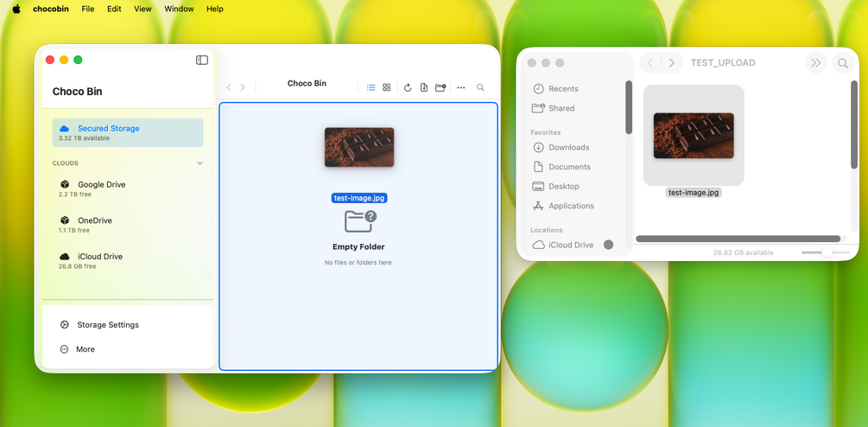
Task: Open the Edit menu
Action: point(115,9)
